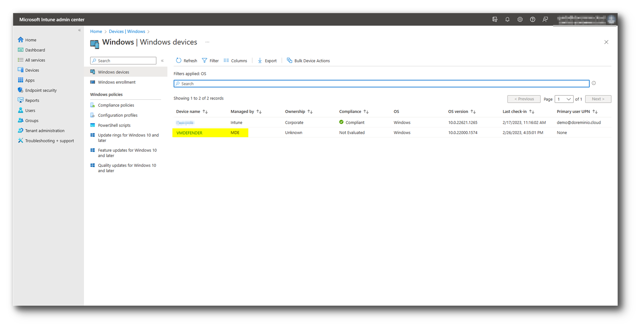
Task: Open Feature updates for Windows 10 and later
Action: pyautogui.click(x=127, y=153)
